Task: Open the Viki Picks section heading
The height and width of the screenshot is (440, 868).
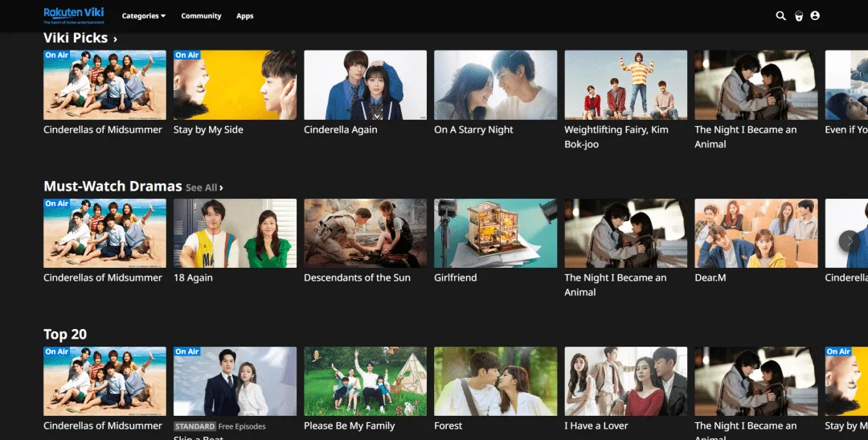Action: pyautogui.click(x=80, y=38)
